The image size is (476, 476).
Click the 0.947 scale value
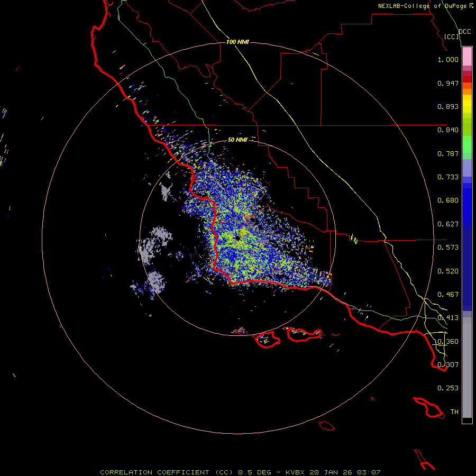448,83
